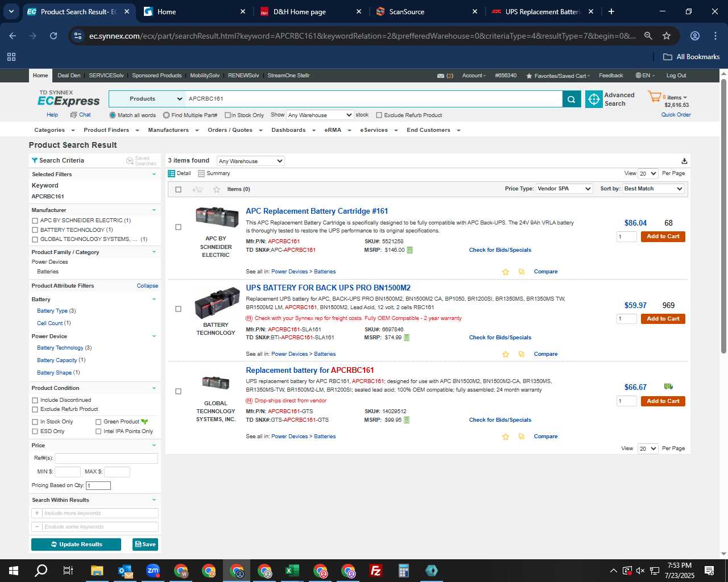Open the top View 20 per page dropdown

[648, 173]
